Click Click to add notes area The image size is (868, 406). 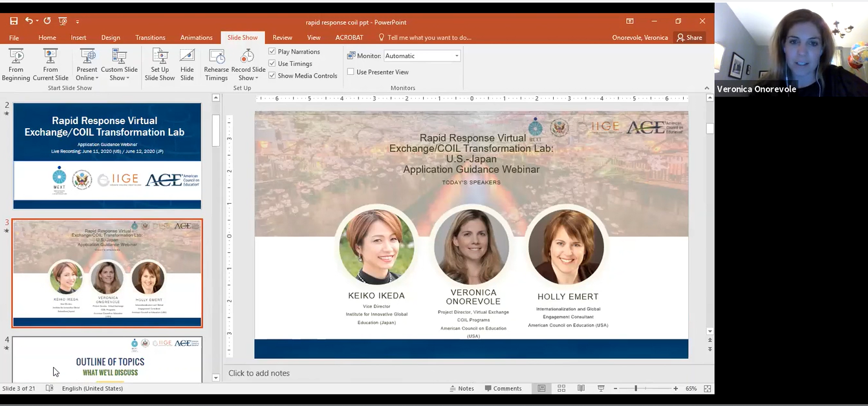259,373
